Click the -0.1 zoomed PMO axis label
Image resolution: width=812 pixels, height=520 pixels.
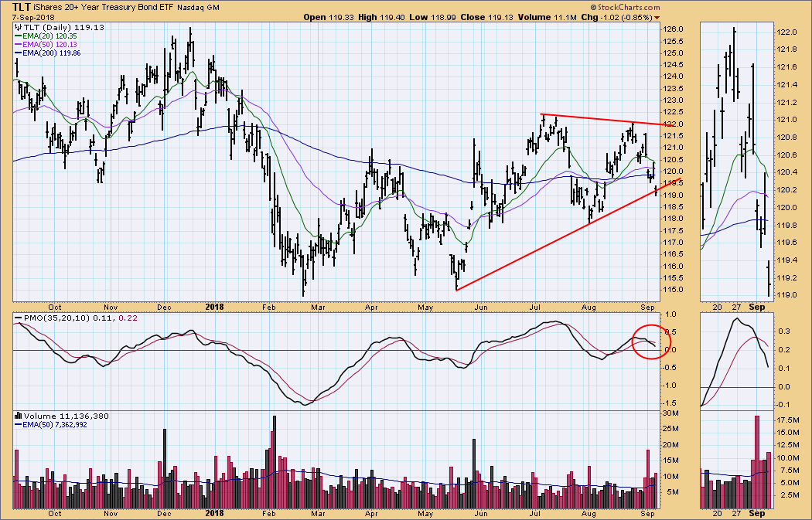click(783, 405)
